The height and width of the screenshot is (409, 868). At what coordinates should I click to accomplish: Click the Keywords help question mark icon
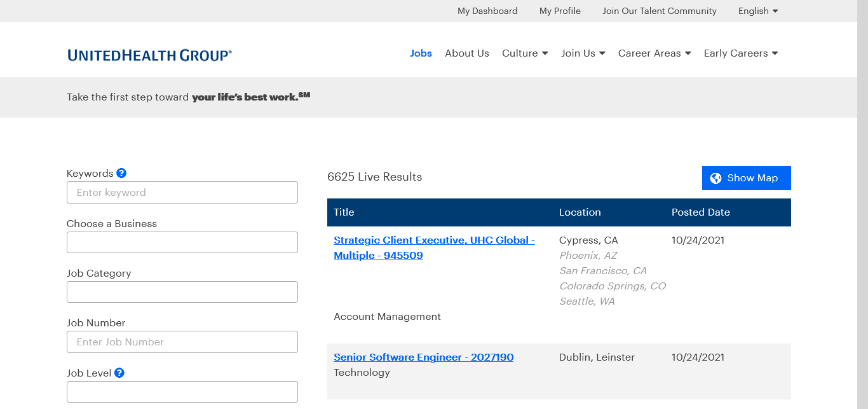pos(121,173)
